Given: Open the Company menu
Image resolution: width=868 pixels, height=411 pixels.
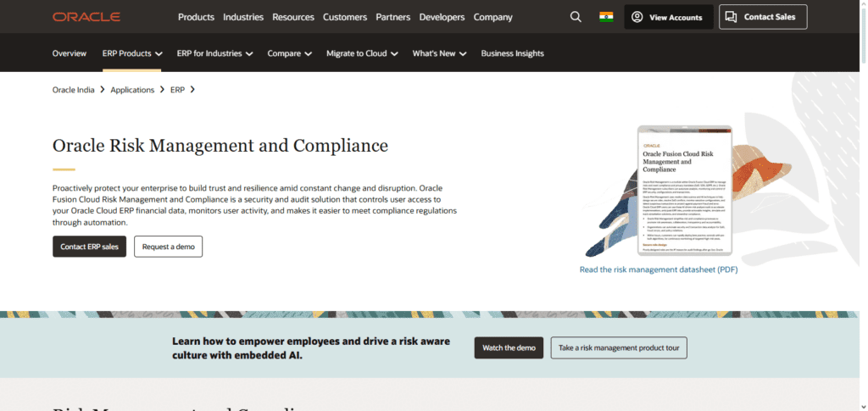Looking at the screenshot, I should (492, 17).
